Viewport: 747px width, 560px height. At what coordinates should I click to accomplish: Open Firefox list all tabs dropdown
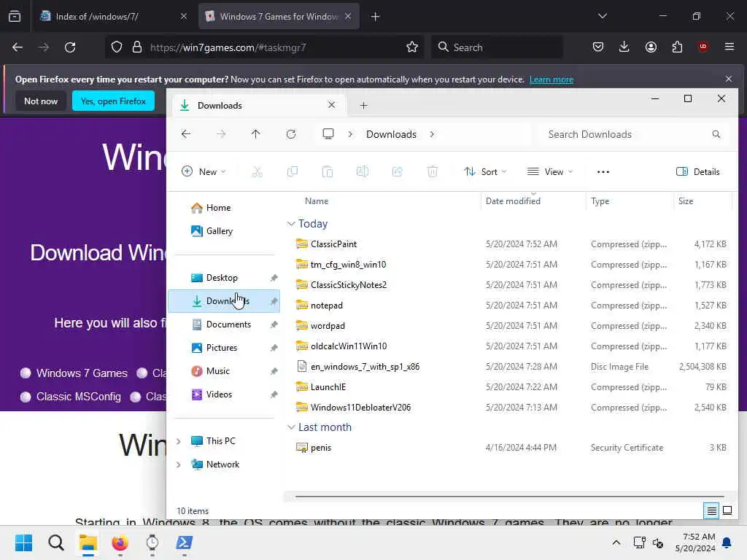tap(602, 16)
